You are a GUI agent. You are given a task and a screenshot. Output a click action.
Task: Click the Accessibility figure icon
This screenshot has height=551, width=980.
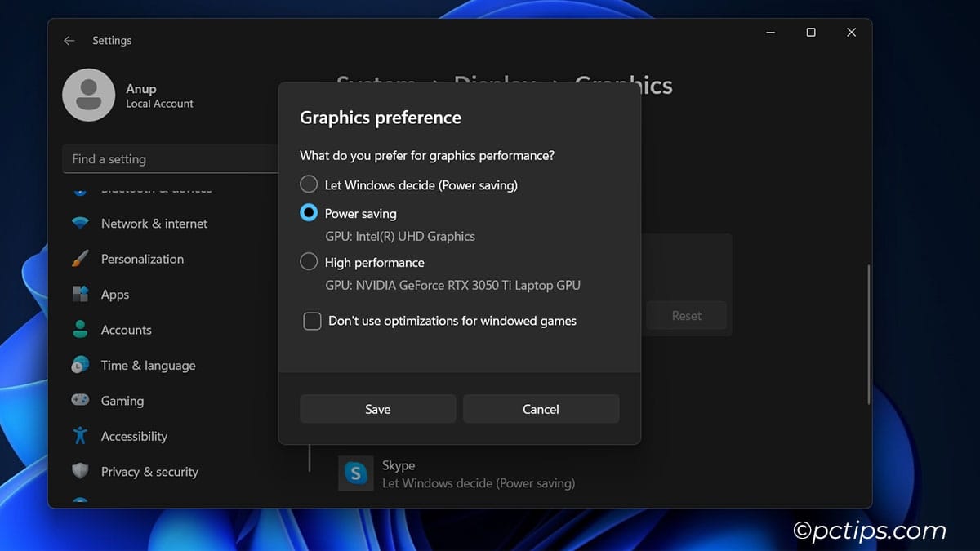coord(80,436)
